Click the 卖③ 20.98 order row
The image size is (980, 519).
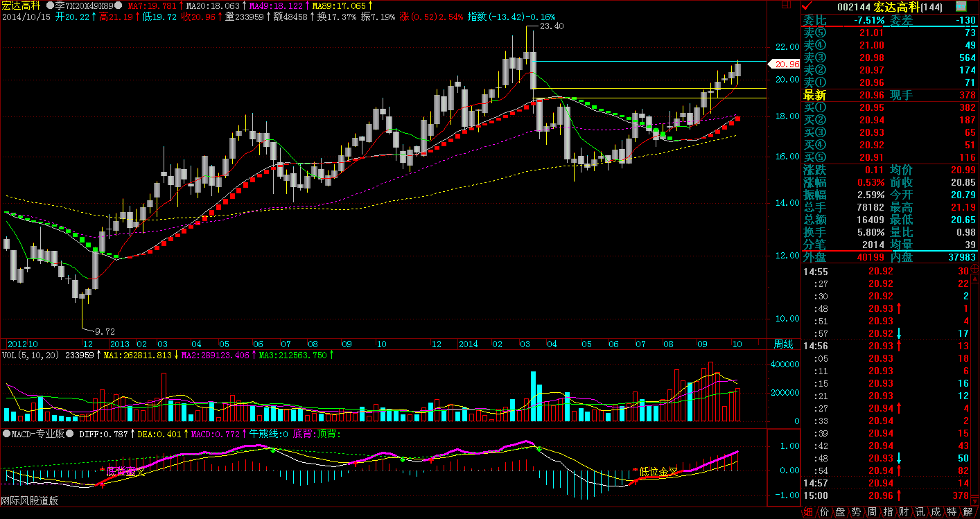click(890, 58)
